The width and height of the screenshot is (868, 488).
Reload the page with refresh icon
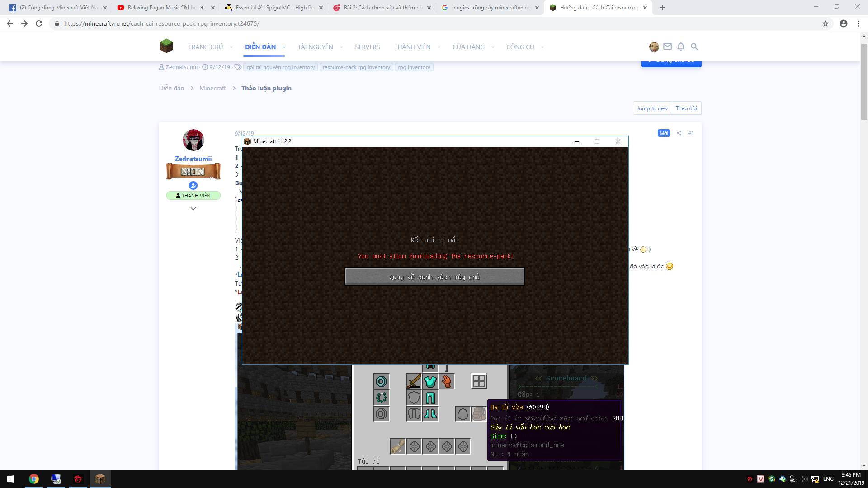[39, 23]
